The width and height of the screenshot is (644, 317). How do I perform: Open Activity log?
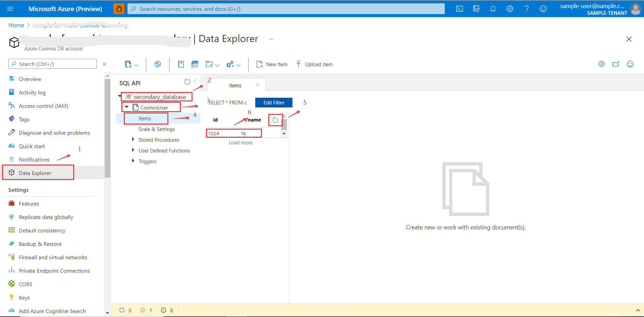[32, 92]
